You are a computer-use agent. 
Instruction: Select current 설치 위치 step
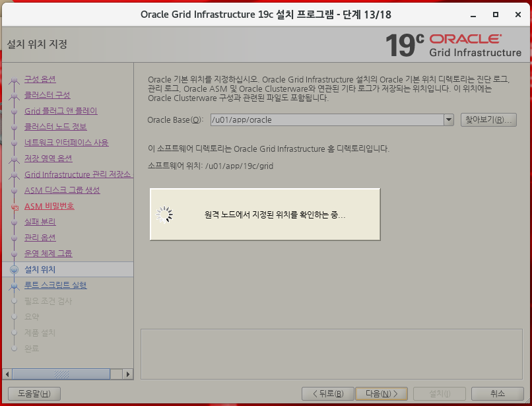(40, 269)
